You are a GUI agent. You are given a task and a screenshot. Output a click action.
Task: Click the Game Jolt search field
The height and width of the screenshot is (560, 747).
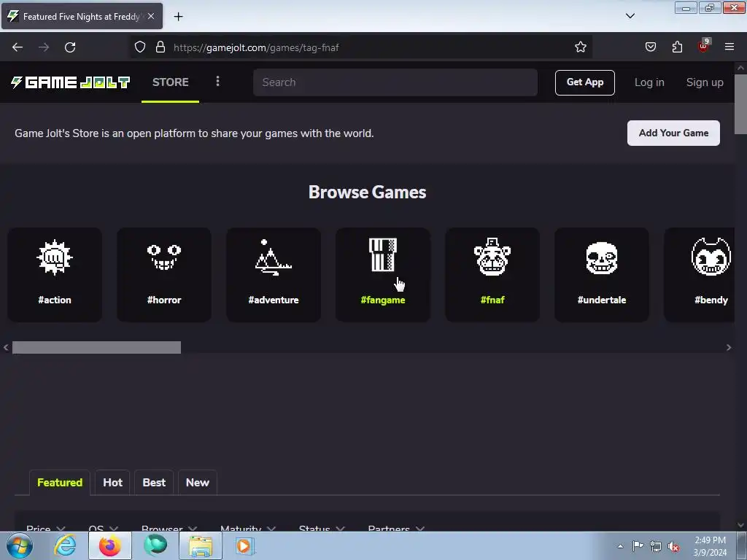click(x=395, y=82)
